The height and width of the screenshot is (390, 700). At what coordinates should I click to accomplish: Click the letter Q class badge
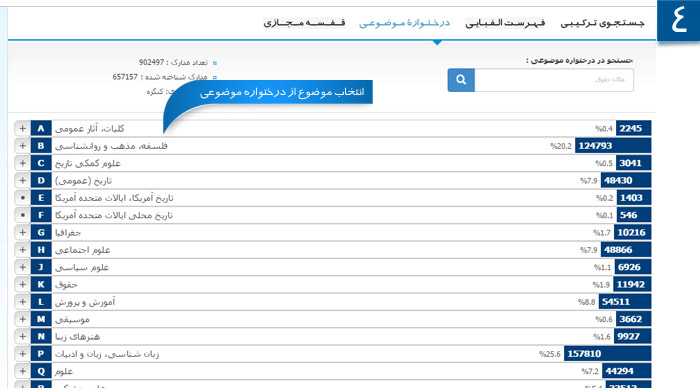pyautogui.click(x=41, y=371)
